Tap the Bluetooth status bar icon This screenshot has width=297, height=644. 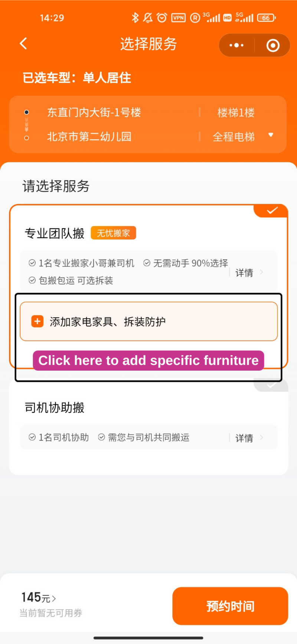pos(135,17)
